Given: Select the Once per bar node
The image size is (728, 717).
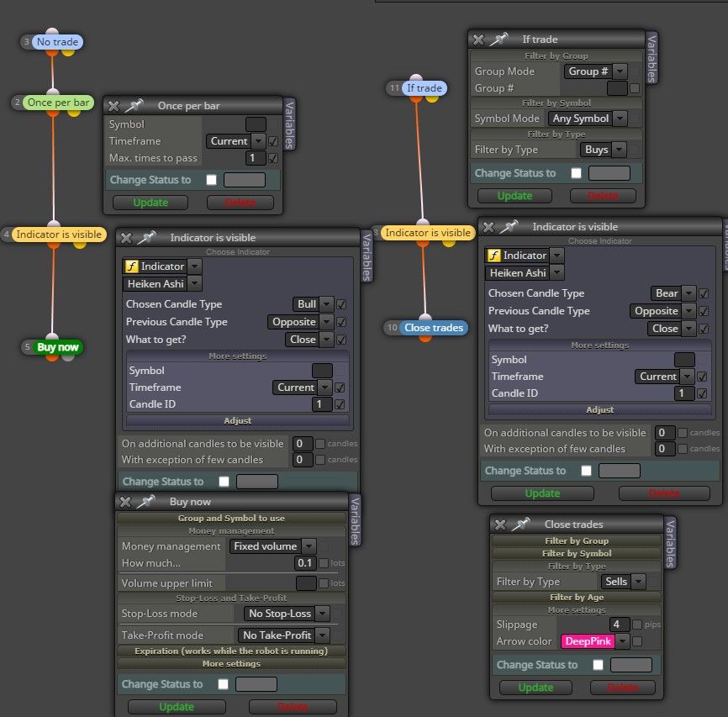Looking at the screenshot, I should (x=58, y=103).
